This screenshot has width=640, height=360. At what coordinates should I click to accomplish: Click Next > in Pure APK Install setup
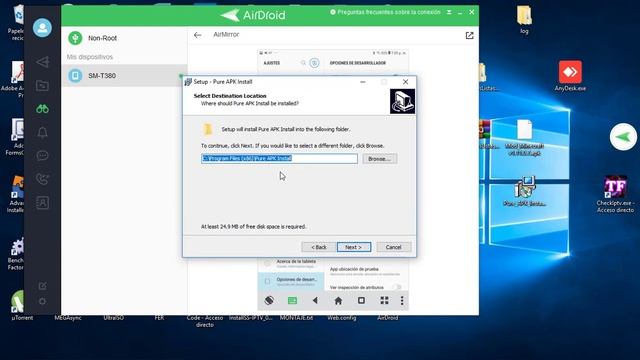tap(354, 247)
